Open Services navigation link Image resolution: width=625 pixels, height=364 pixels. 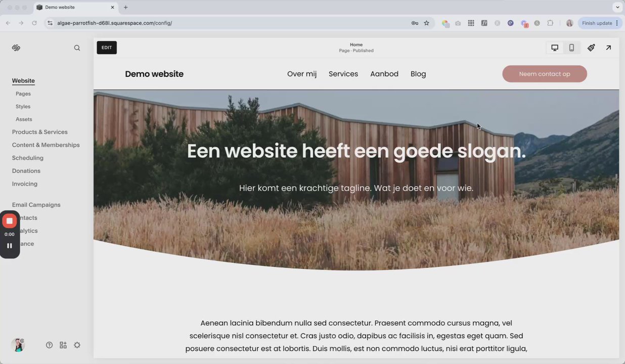tap(343, 74)
